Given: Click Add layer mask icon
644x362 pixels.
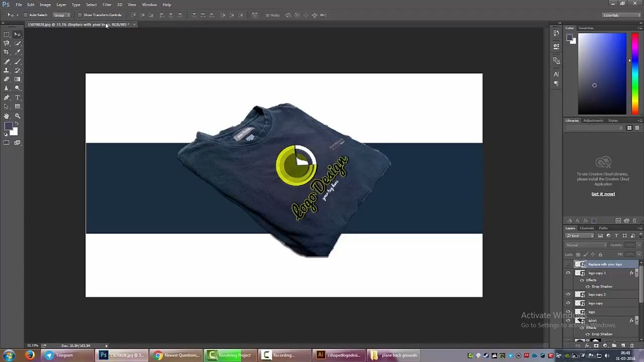Looking at the screenshot, I should 596,346.
